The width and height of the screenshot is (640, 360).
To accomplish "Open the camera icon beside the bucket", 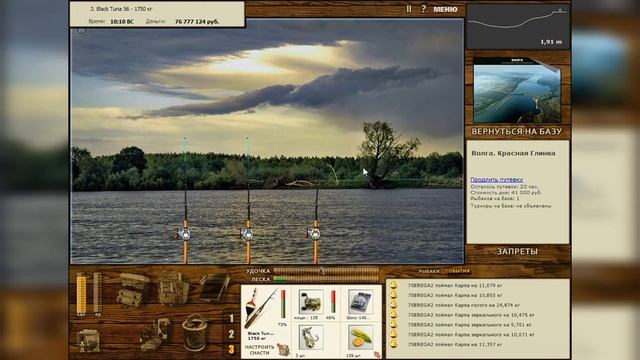I will coord(155,335).
